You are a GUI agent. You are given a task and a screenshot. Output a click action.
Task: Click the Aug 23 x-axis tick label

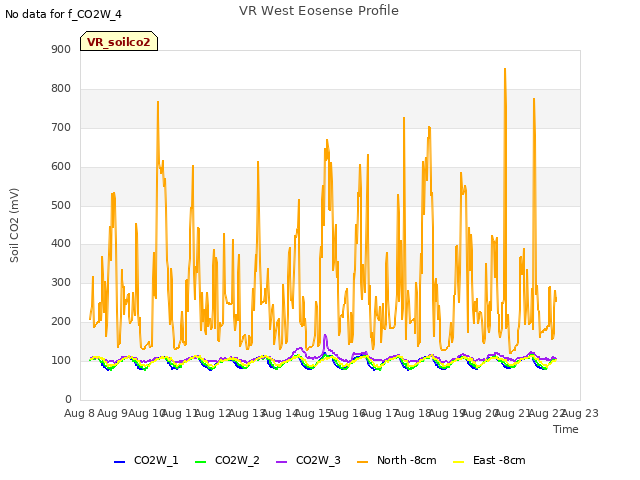[x=580, y=413]
